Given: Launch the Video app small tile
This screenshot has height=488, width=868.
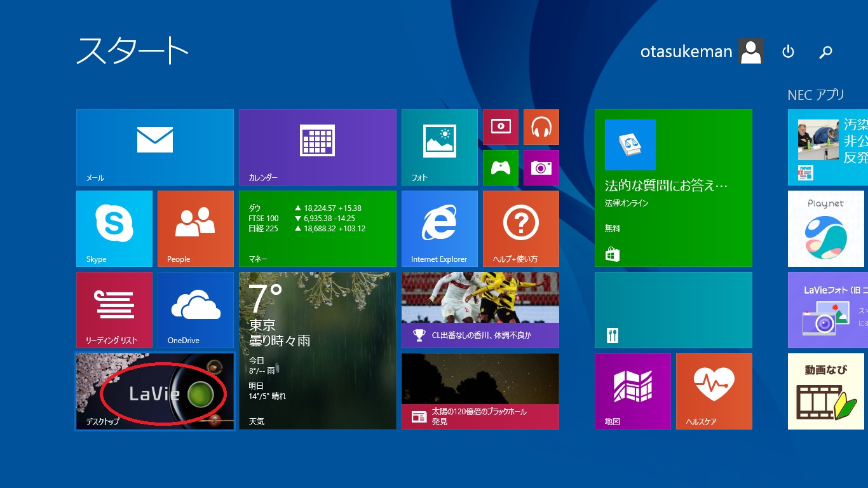Looking at the screenshot, I should (501, 127).
